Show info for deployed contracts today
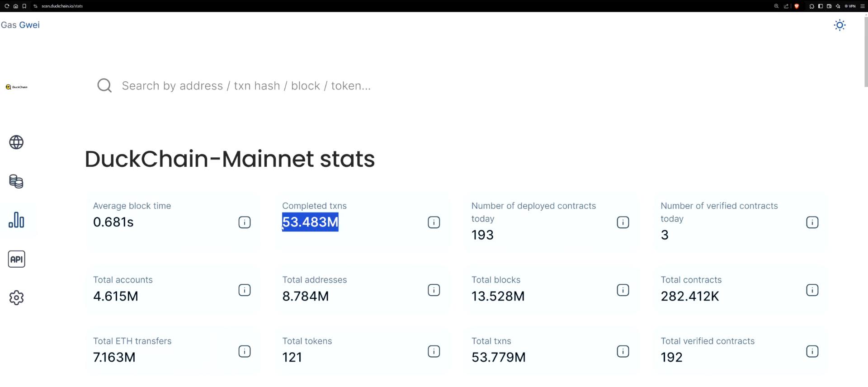Viewport: 868px width, 387px height. [623, 222]
